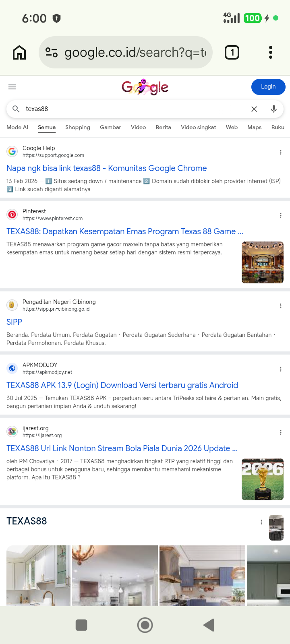Screen dimensions: 290x644
Task: Open 'TEXAS88 Url Link Nonton Stream Bola' link
Action: click(x=122, y=448)
